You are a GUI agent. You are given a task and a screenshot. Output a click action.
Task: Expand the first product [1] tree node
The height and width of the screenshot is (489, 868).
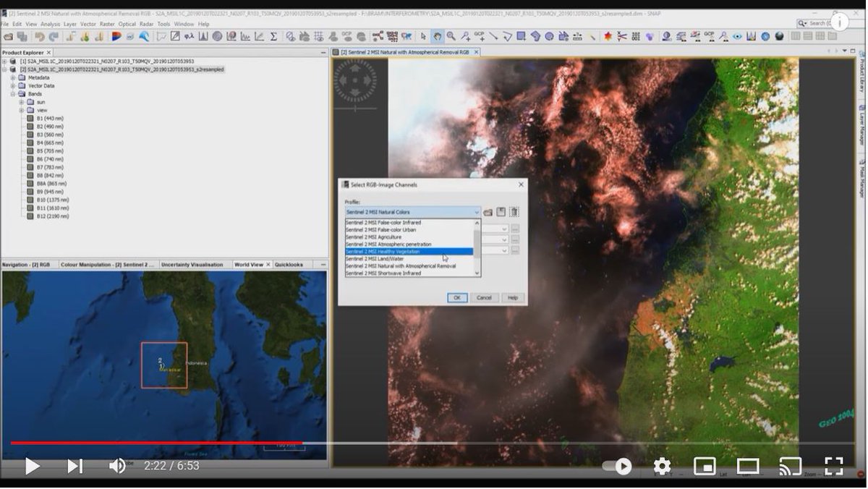coord(4,61)
